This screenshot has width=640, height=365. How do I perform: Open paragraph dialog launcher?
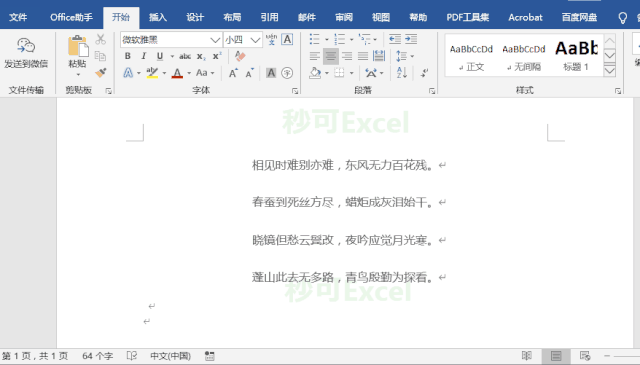pyautogui.click(x=432, y=91)
